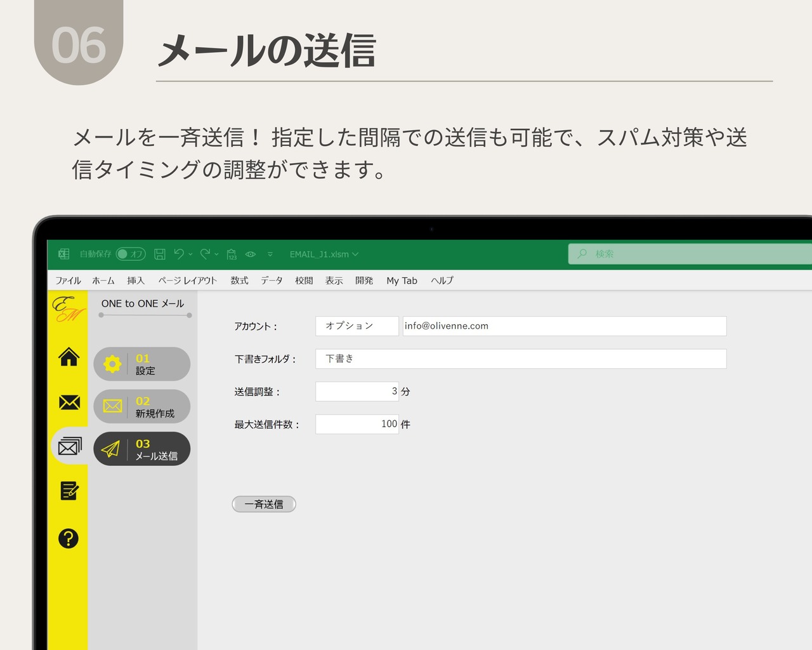Screen dimensions: 812x650
Task: Click the オプション account field
Action: point(357,326)
